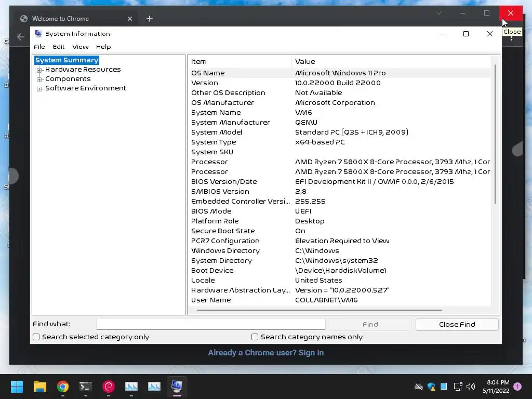Click the details list horizontal scrollbar
Screen dimensions: 532x399
[320, 310]
